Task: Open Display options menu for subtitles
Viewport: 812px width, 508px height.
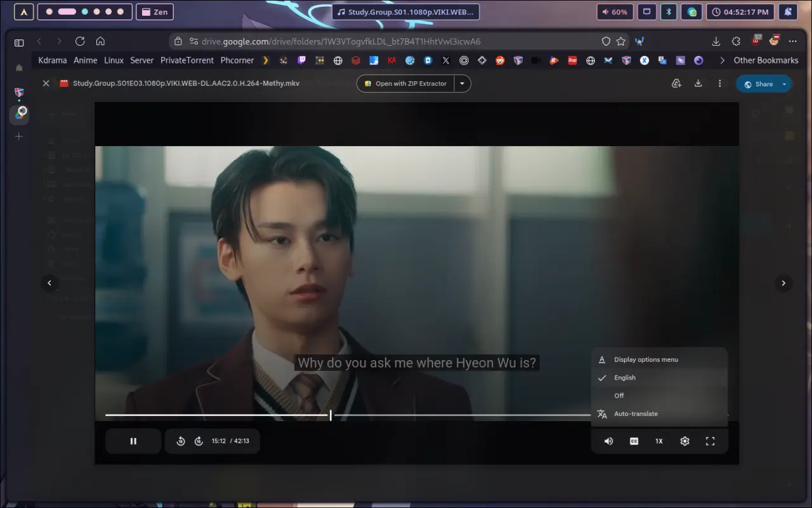Action: (x=659, y=359)
